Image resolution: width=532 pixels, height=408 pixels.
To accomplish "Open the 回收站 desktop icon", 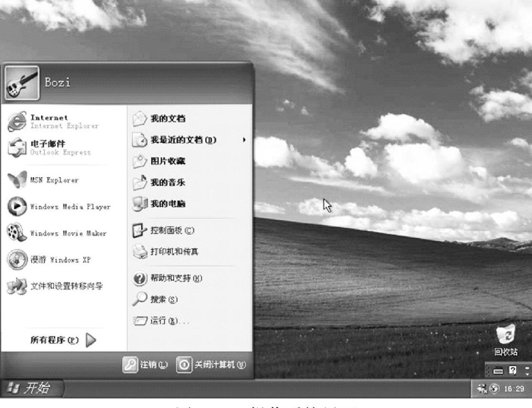I will [x=506, y=335].
